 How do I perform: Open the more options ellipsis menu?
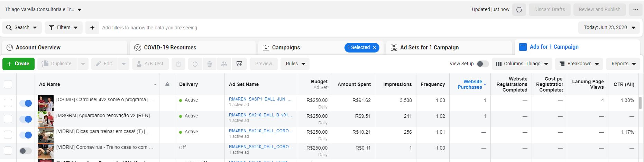pos(636,10)
